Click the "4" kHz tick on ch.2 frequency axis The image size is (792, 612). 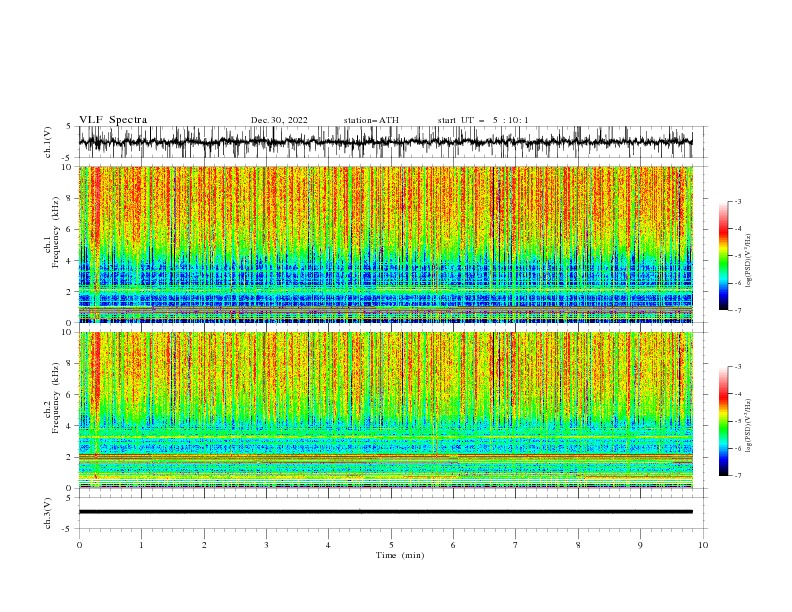(x=71, y=426)
